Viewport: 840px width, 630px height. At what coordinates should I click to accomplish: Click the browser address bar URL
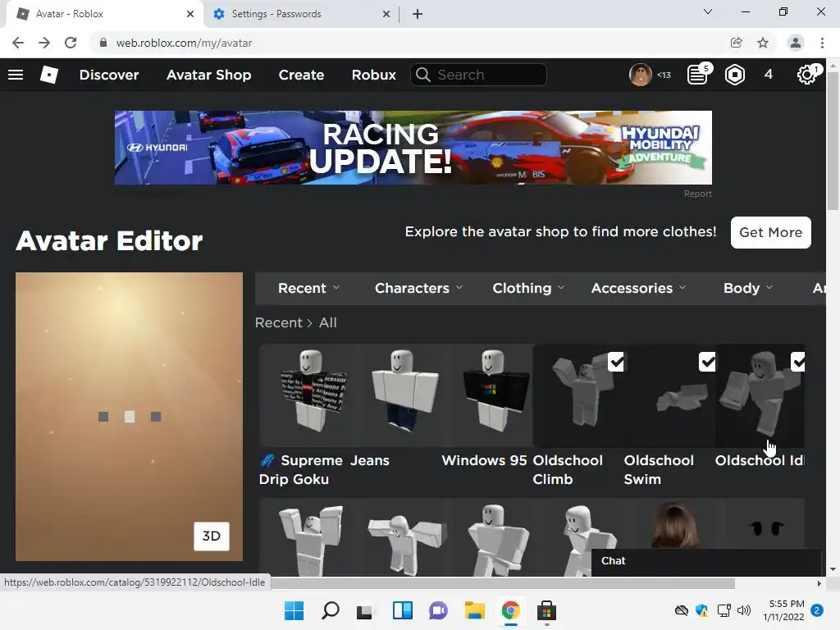pos(184,43)
